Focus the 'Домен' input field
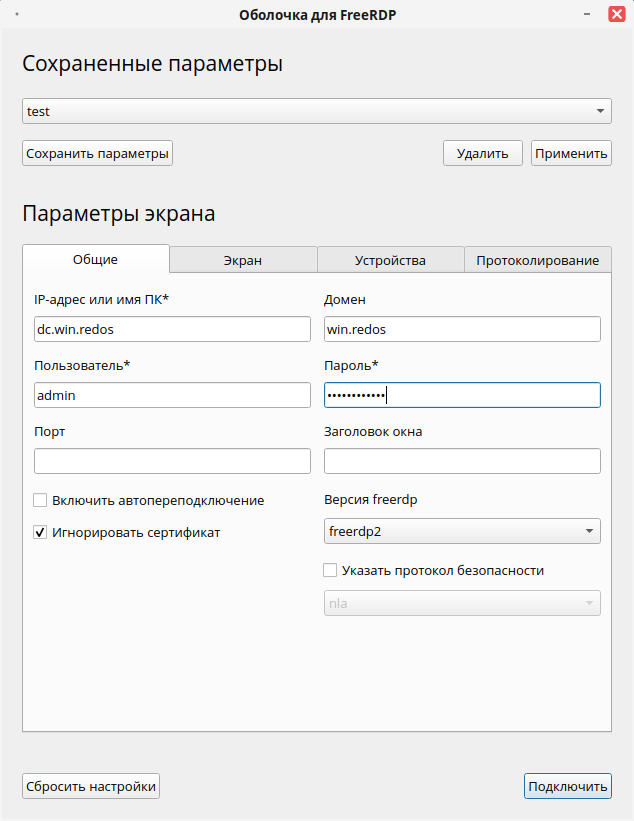Screen dimensions: 634x821 click(462, 329)
